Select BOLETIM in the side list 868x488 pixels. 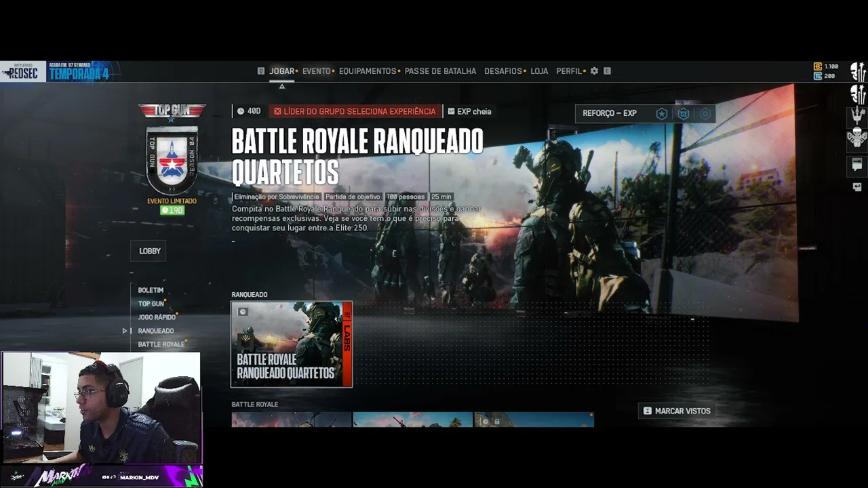click(151, 290)
